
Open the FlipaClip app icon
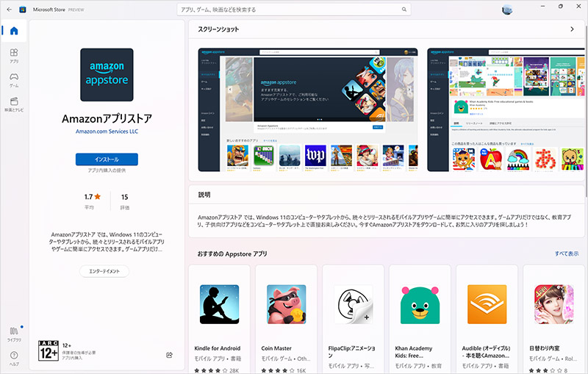[x=354, y=304]
